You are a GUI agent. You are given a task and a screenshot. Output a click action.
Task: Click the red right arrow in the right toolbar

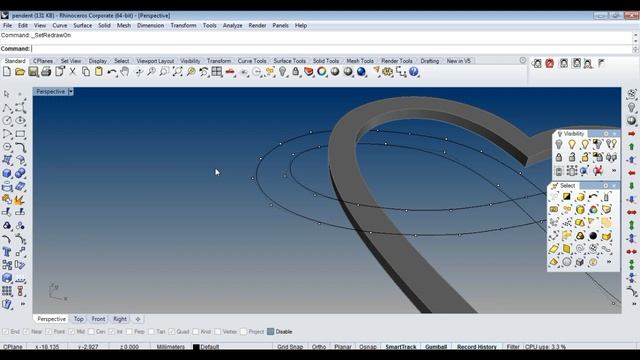click(631, 134)
